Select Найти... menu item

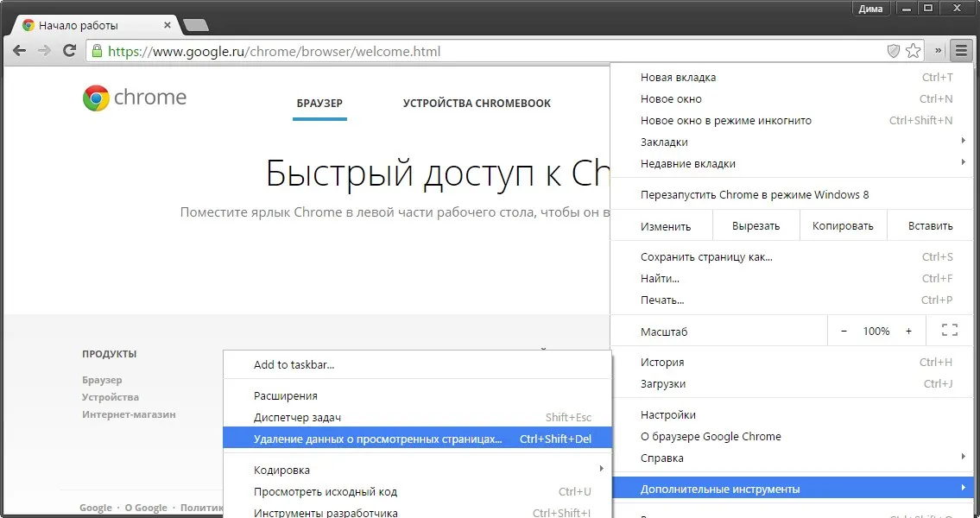(x=791, y=279)
